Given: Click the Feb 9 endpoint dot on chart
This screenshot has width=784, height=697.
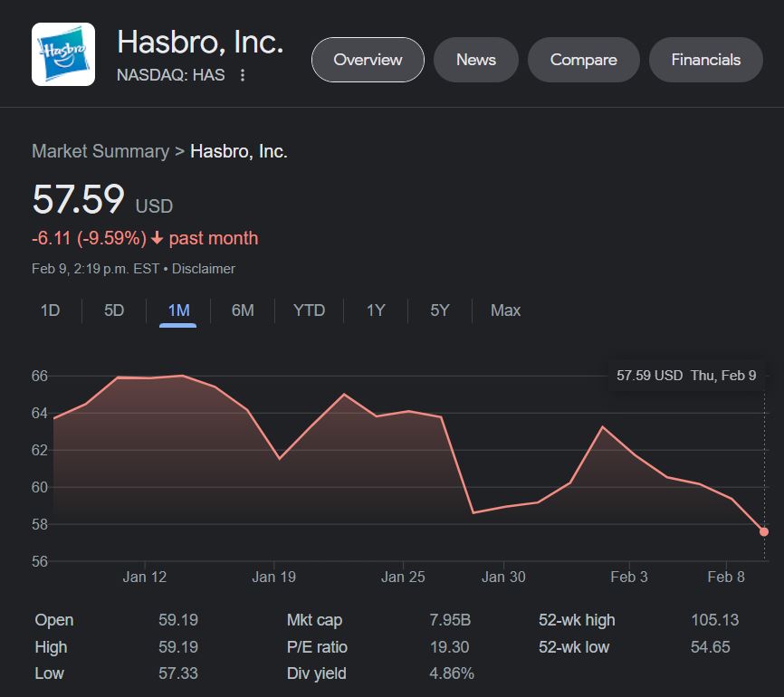Looking at the screenshot, I should click(x=764, y=531).
